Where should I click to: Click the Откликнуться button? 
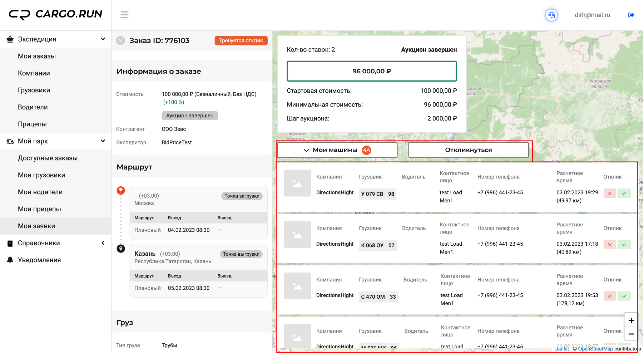tap(469, 150)
